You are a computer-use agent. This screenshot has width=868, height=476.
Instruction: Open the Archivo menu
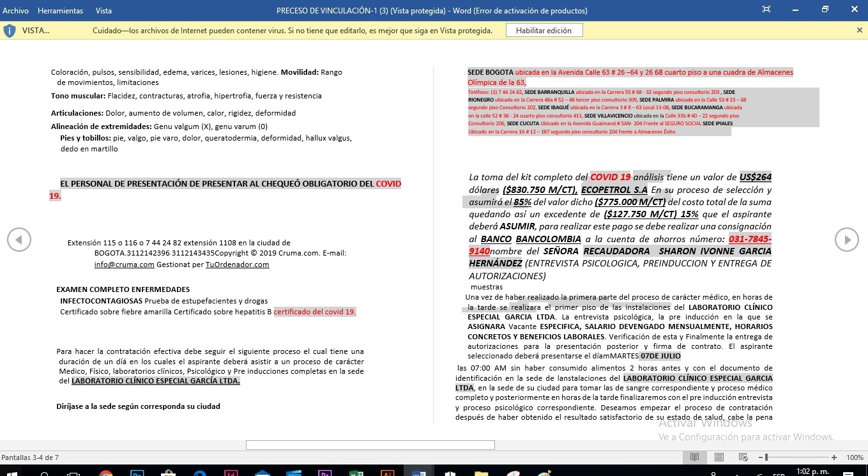[15, 11]
